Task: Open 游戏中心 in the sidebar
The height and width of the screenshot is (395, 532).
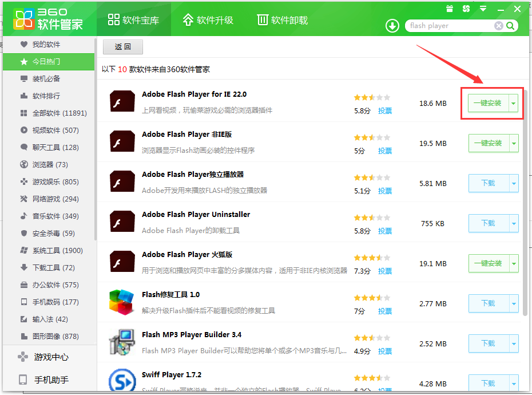Action: (x=50, y=357)
